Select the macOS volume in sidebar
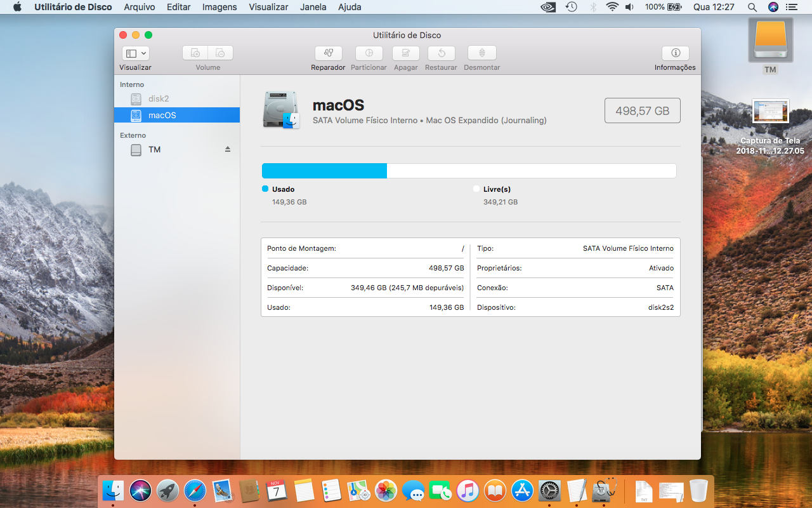This screenshot has width=812, height=508. tap(176, 116)
